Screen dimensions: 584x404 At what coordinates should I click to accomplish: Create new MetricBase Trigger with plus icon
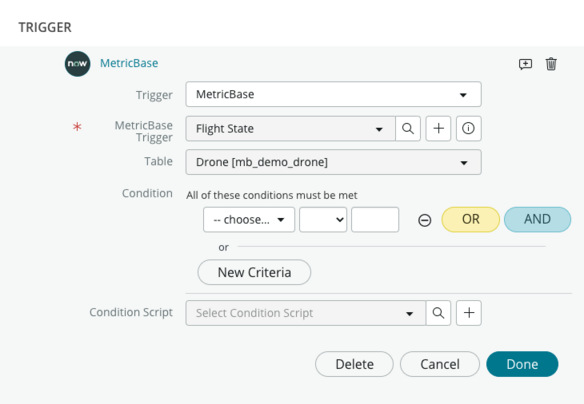438,128
